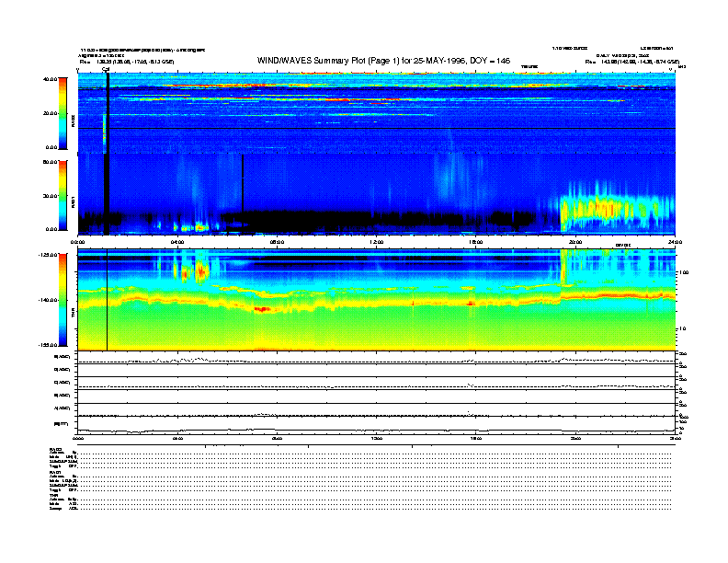Click the TNR panel color scale bar
Screen dimensions: 728x563
(63, 300)
